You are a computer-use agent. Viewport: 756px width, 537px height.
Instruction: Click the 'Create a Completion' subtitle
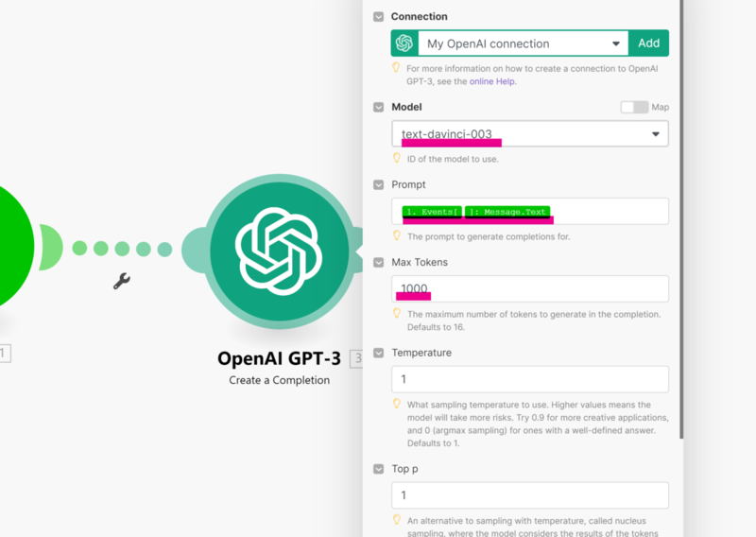(x=279, y=380)
